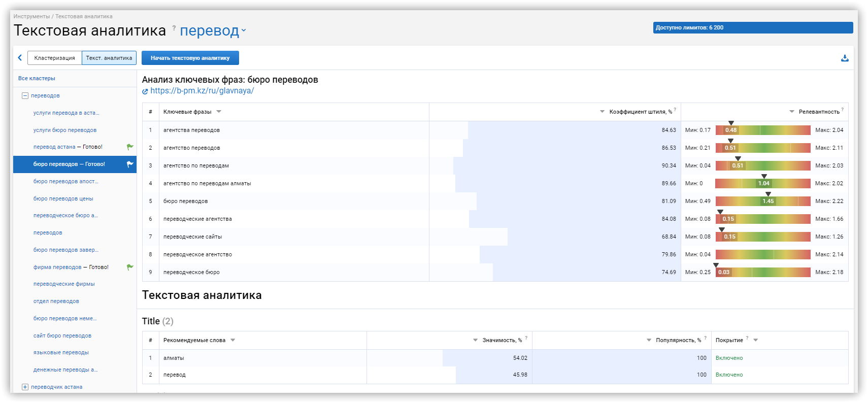Open the https://b-pm.kz/ru/glavnaya/ link
The image size is (868, 403).
click(x=202, y=91)
